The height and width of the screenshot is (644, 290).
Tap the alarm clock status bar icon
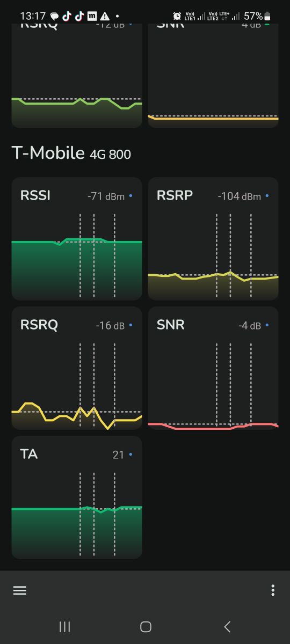click(177, 16)
